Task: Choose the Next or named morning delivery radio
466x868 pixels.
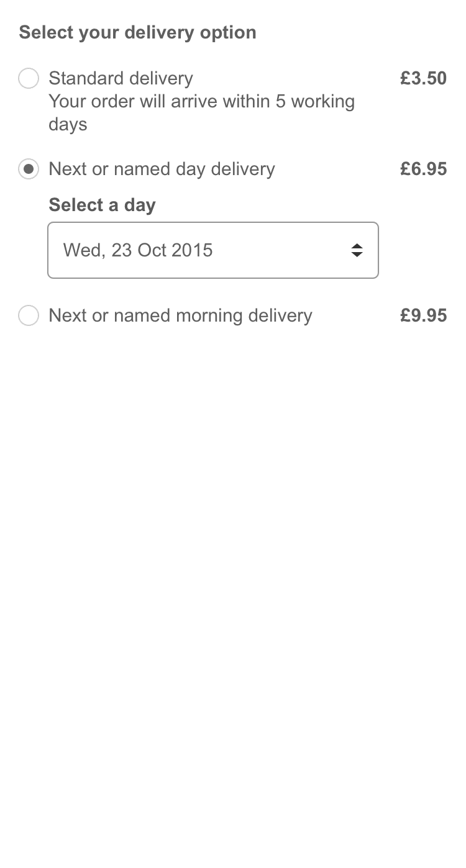Action: pyautogui.click(x=29, y=315)
